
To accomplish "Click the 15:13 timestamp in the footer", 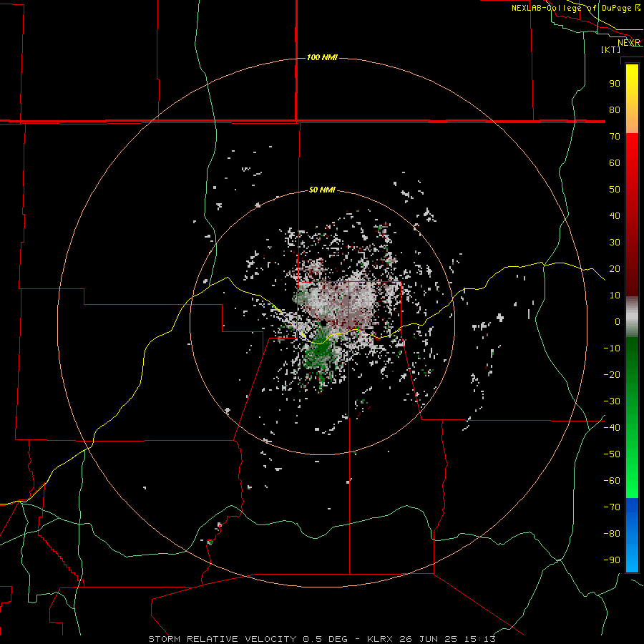I will click(479, 639).
